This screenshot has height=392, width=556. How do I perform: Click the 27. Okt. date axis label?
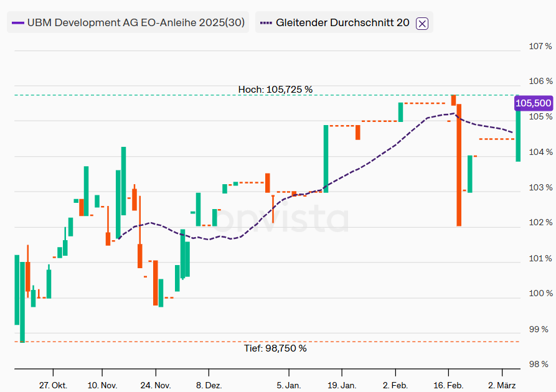[x=53, y=385]
